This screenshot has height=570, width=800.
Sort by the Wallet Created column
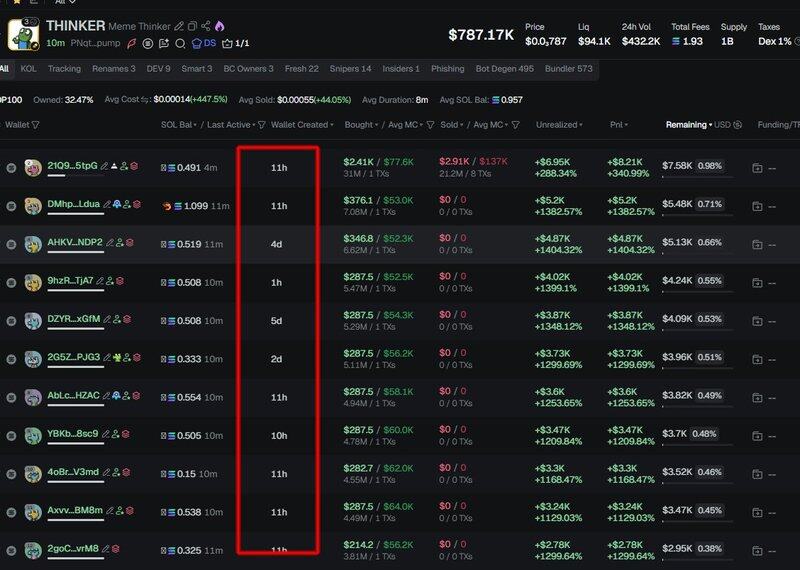coord(299,125)
